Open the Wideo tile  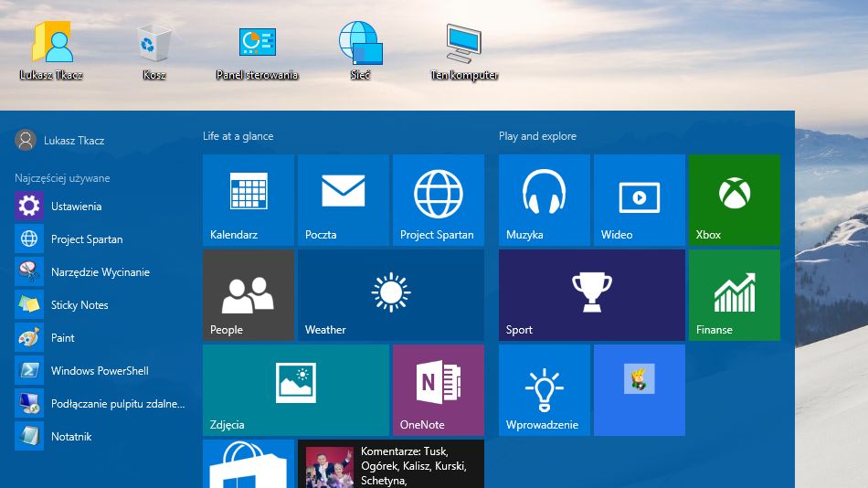click(640, 200)
